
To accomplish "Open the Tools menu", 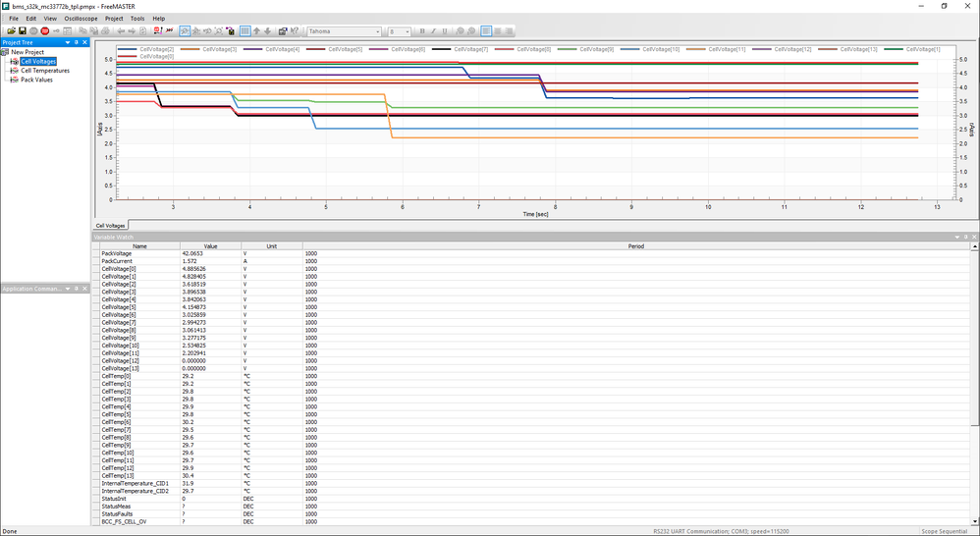I will click(x=137, y=19).
